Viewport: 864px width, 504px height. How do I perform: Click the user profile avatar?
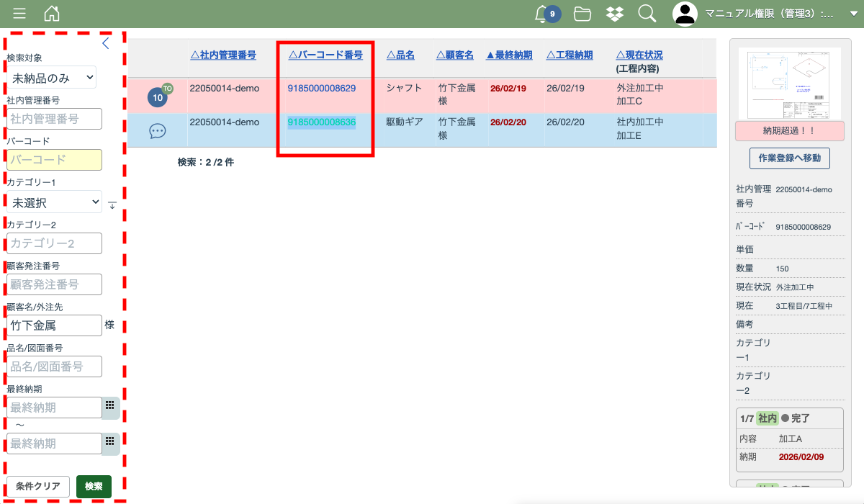(x=685, y=14)
